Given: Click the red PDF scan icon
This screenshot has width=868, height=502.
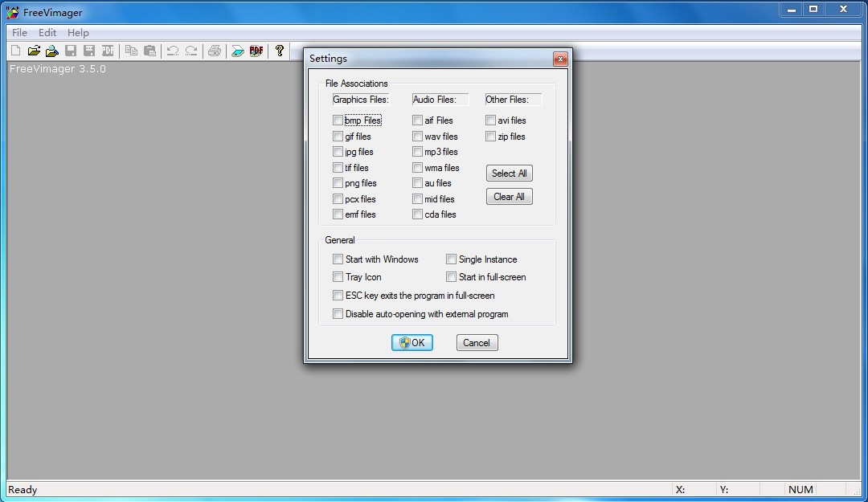Looking at the screenshot, I should [x=256, y=51].
